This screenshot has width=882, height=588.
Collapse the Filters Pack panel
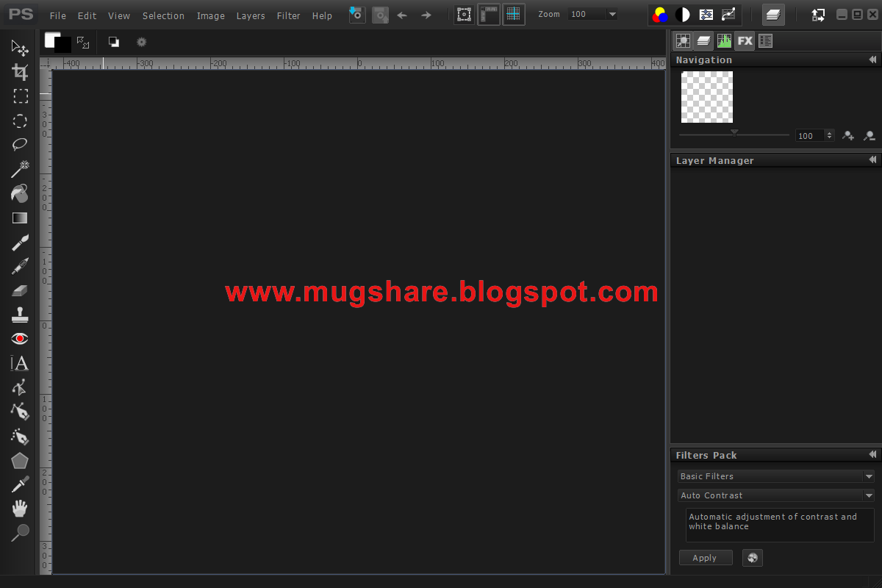coord(872,455)
